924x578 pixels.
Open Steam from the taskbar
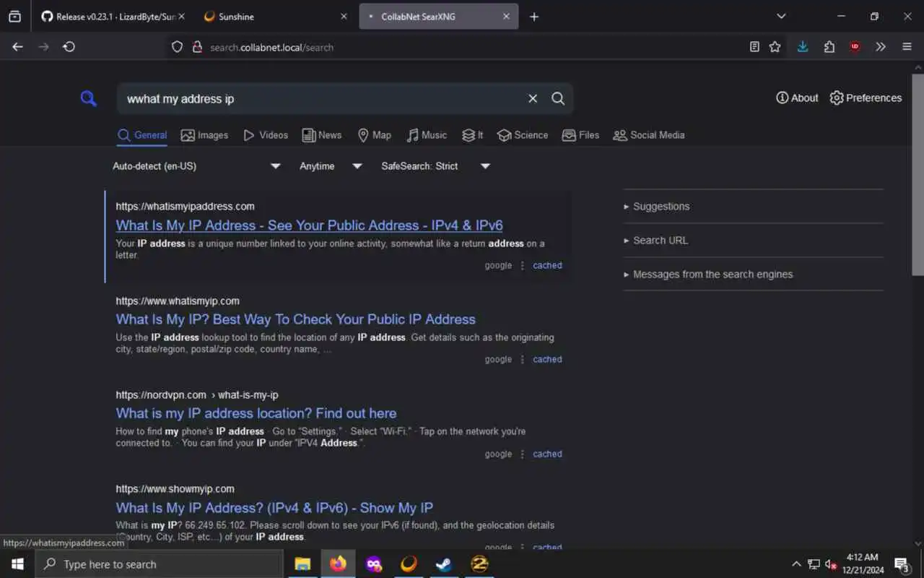[x=444, y=564]
